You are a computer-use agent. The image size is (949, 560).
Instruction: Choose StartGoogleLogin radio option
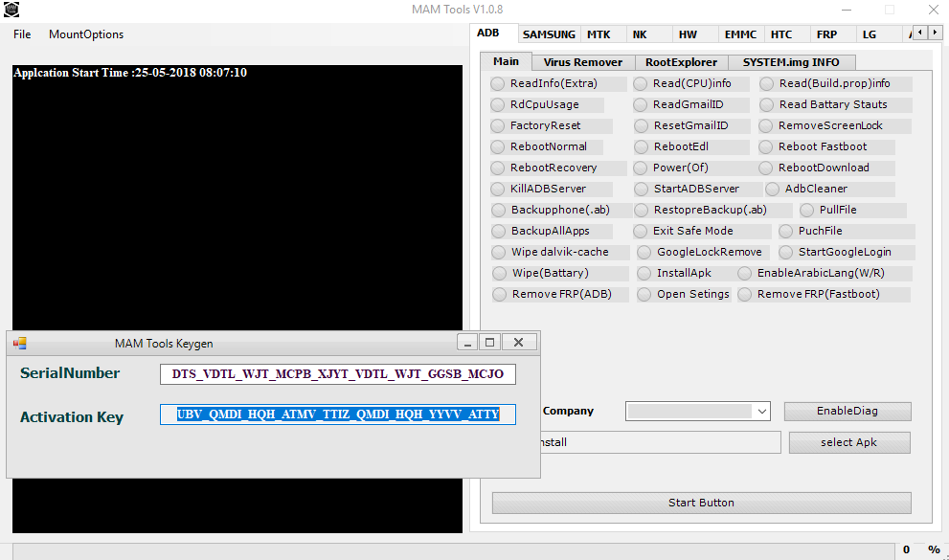point(785,252)
